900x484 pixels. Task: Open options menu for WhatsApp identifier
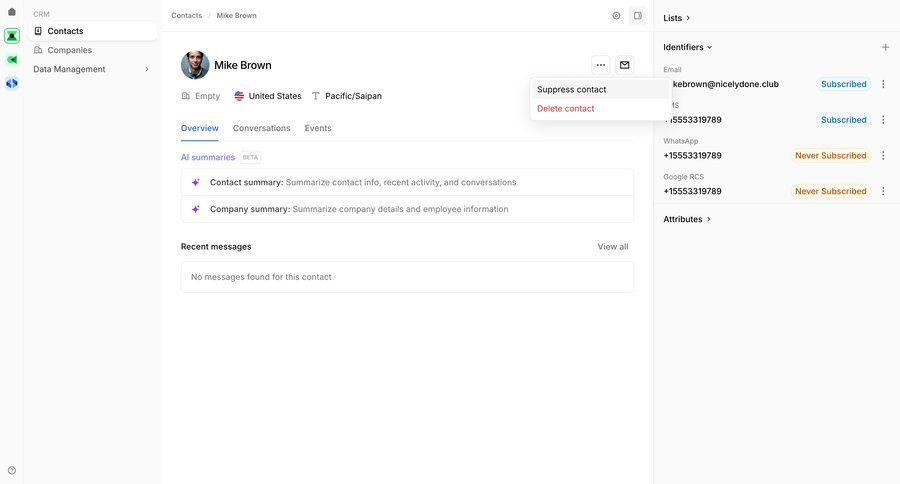[x=883, y=156]
